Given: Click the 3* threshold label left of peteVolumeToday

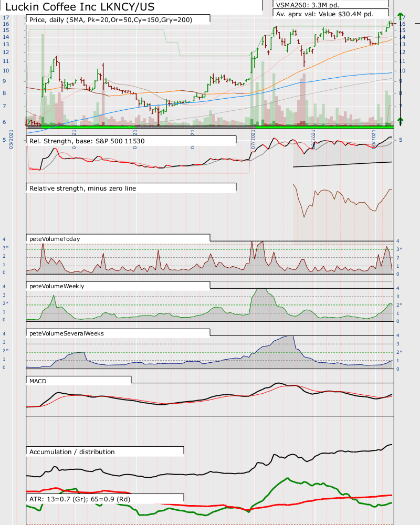Looking at the screenshot, I should pyautogui.click(x=5, y=247).
